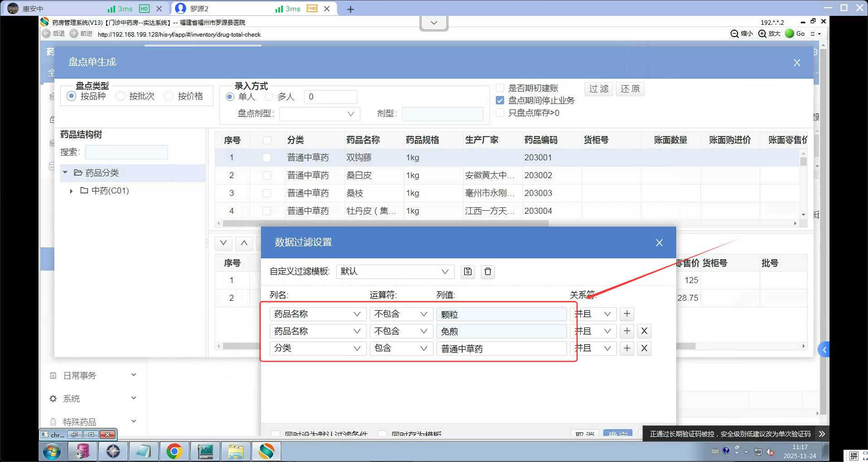
Task: Open the file explorer taskbar icon
Action: [236, 451]
